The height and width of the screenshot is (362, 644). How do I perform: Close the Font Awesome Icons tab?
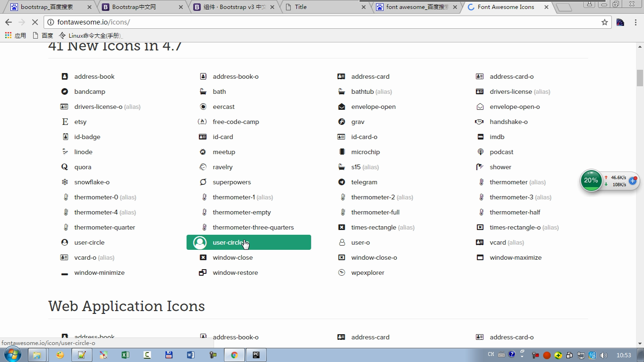click(x=546, y=7)
